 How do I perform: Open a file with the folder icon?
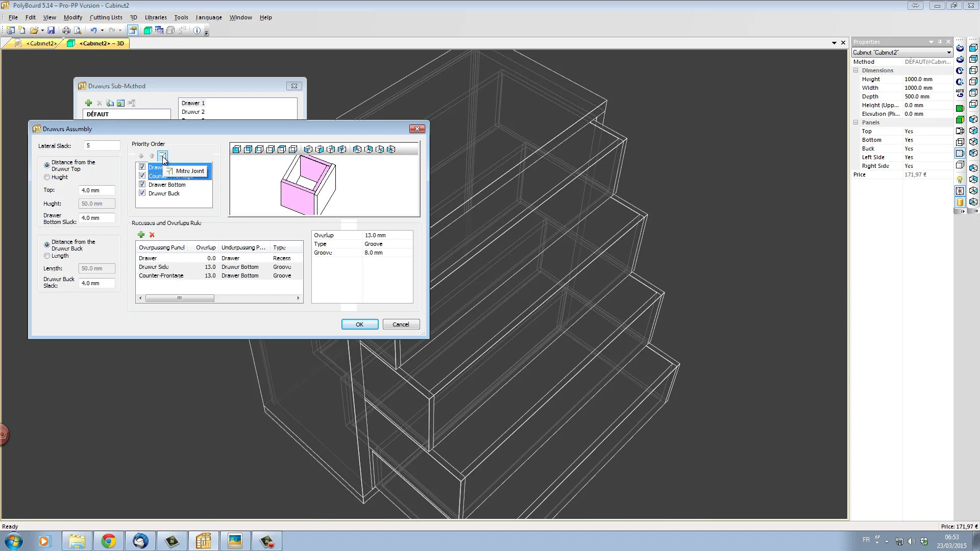(x=33, y=30)
